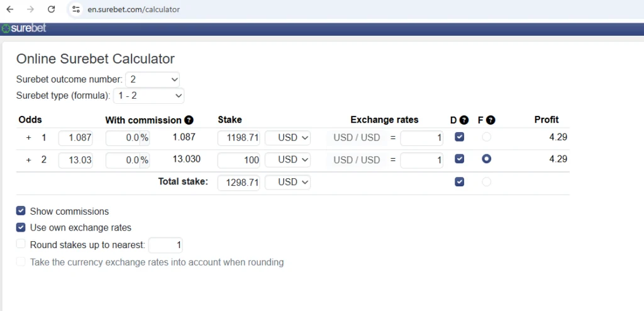Open site information icon in address bar
Image resolution: width=644 pixels, height=311 pixels.
click(75, 9)
